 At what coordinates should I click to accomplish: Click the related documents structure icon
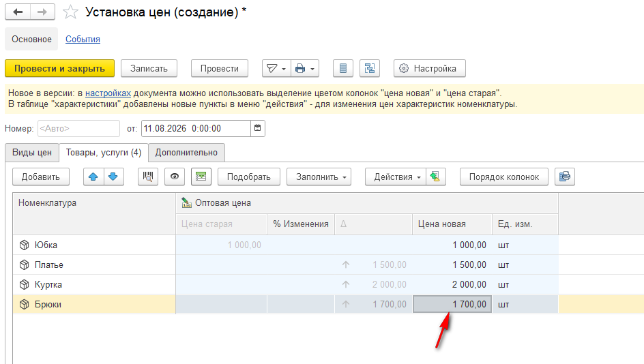tap(370, 69)
